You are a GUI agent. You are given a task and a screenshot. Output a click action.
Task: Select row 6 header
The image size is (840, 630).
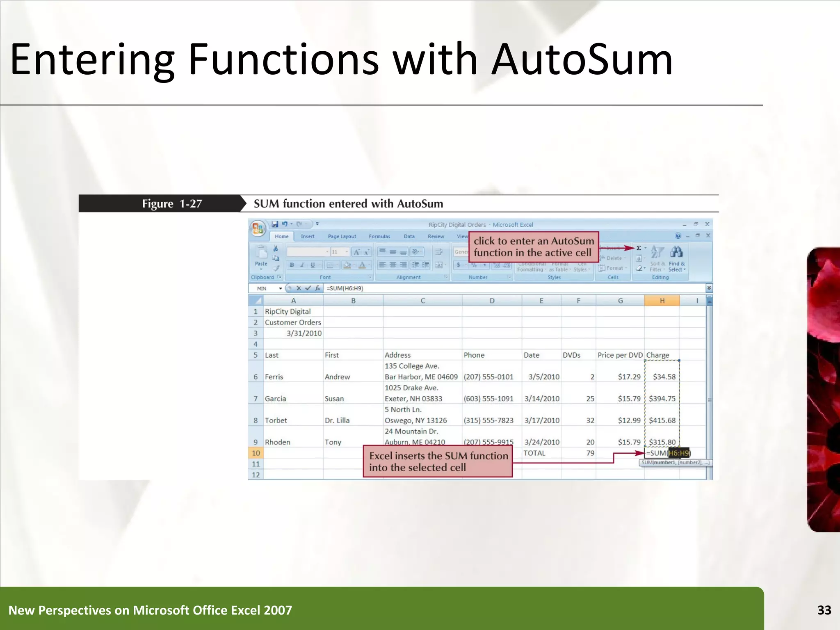[256, 371]
